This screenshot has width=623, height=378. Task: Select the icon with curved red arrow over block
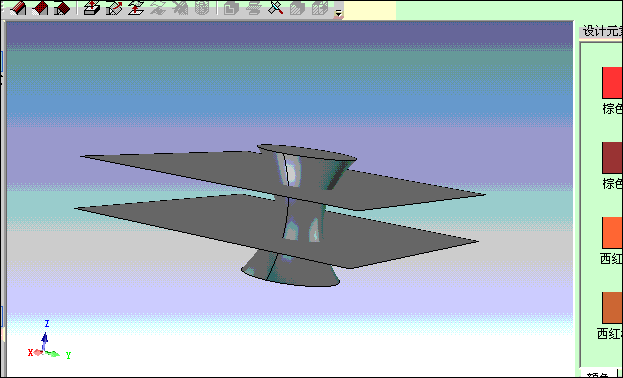tap(114, 8)
